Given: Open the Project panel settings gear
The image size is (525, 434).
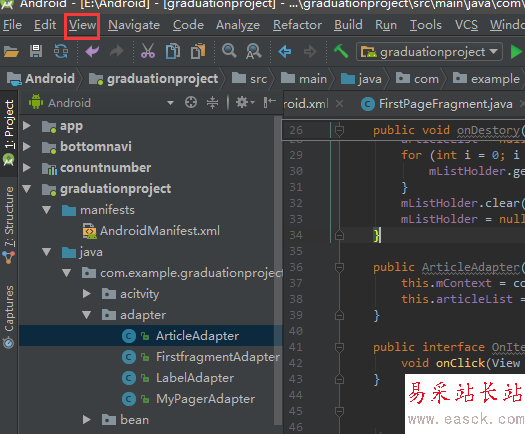Looking at the screenshot, I should click(245, 102).
